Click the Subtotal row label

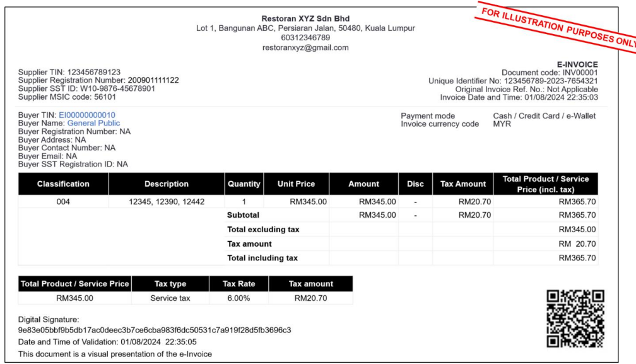tap(243, 215)
